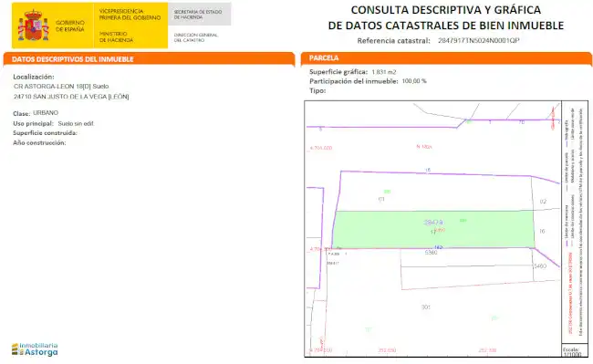Select the 'MINISTERIO DE HACIENDA' label
Image resolution: width=593 pixels, height=364 pixels.
click(x=116, y=36)
